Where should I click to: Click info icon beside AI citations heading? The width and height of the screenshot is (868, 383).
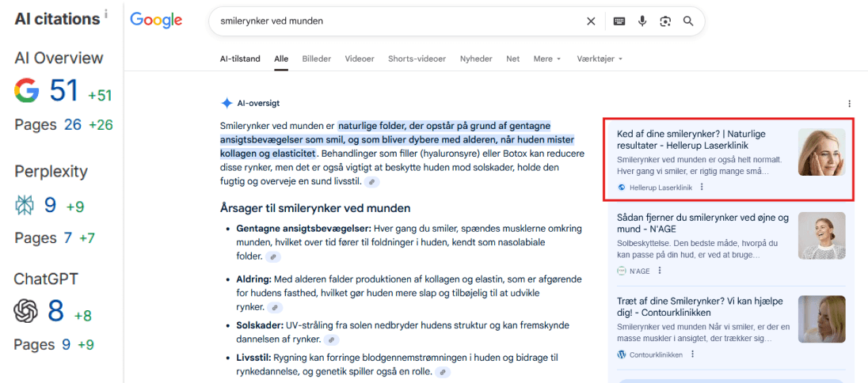pyautogui.click(x=106, y=14)
